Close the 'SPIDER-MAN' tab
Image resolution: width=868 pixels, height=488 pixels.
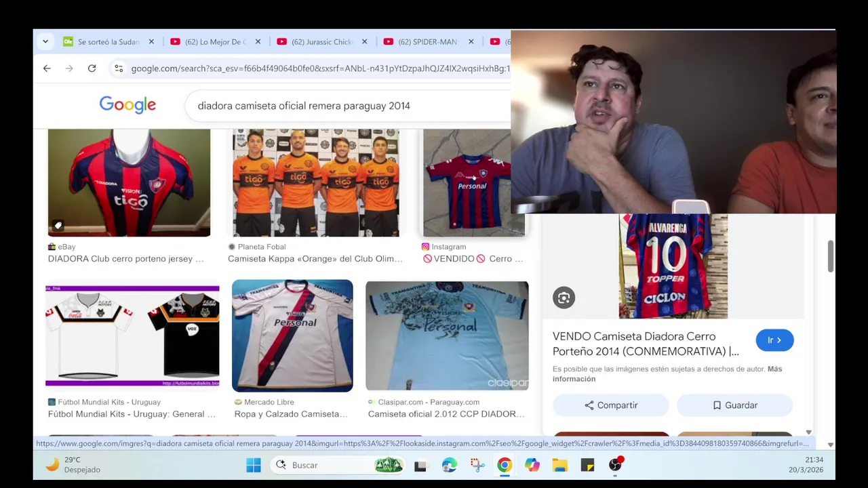(471, 41)
